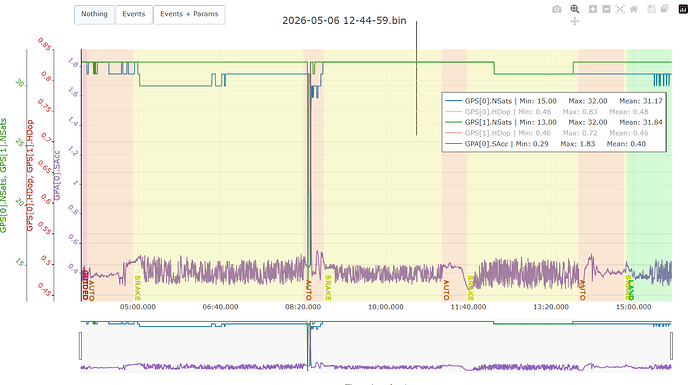Select the Nothing annotation option
The image size is (690, 385).
click(x=94, y=14)
